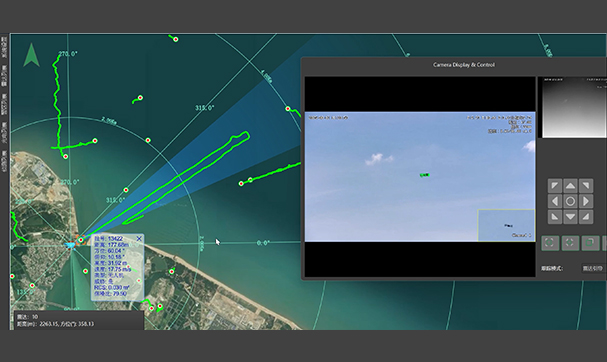607x362 pixels.
Task: Click the "0.0°" bearing label on the map
Action: (x=263, y=243)
